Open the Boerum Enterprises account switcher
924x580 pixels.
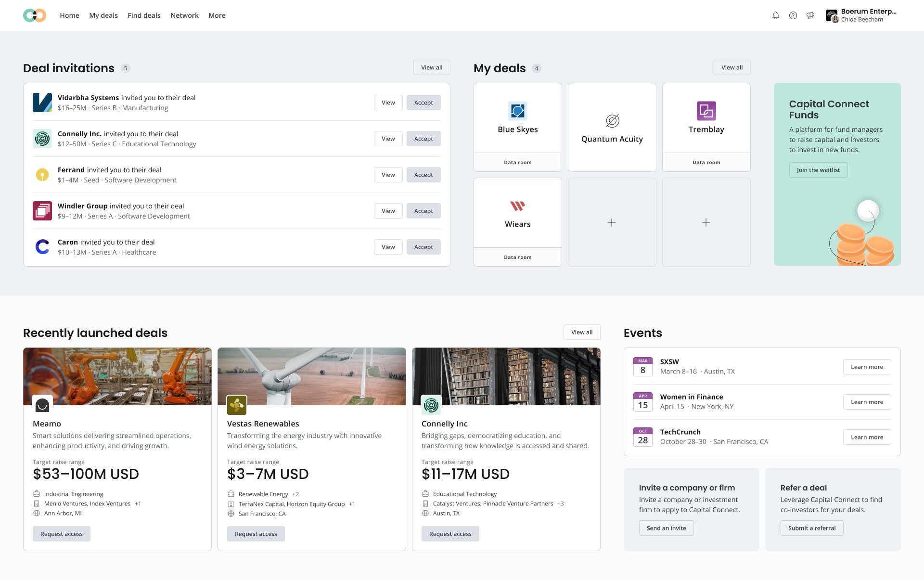pyautogui.click(x=866, y=12)
